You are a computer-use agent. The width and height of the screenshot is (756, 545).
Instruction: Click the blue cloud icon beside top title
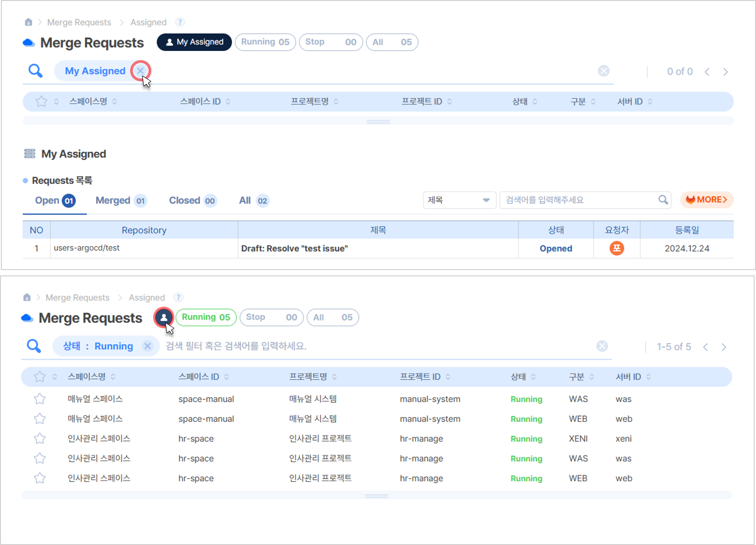(28, 42)
